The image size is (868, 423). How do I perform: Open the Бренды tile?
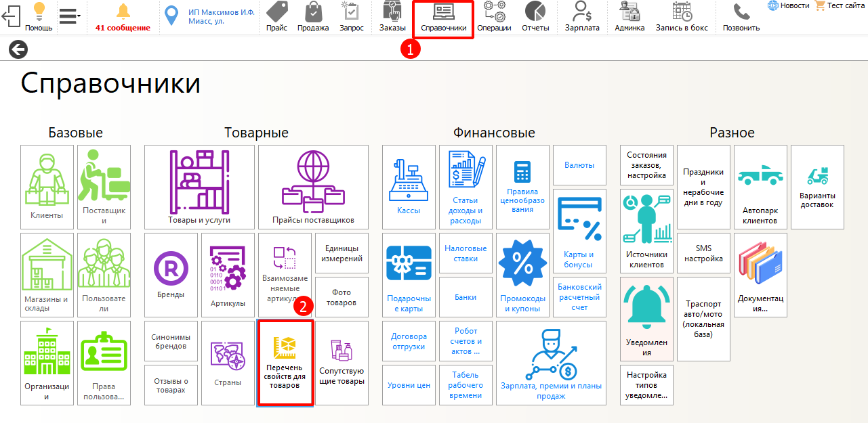click(x=171, y=275)
